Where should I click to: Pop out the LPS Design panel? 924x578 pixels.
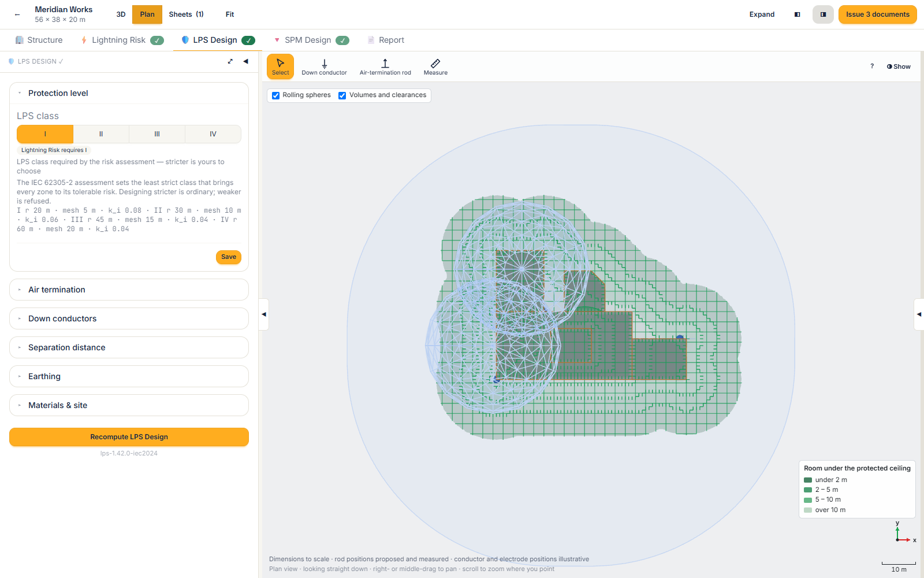(x=230, y=61)
